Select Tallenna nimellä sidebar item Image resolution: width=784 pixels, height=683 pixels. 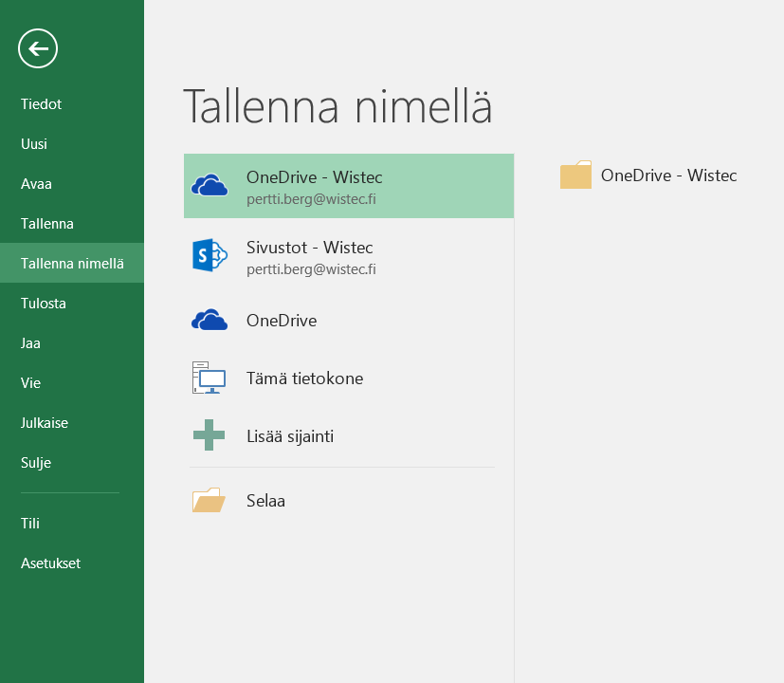pos(72,263)
